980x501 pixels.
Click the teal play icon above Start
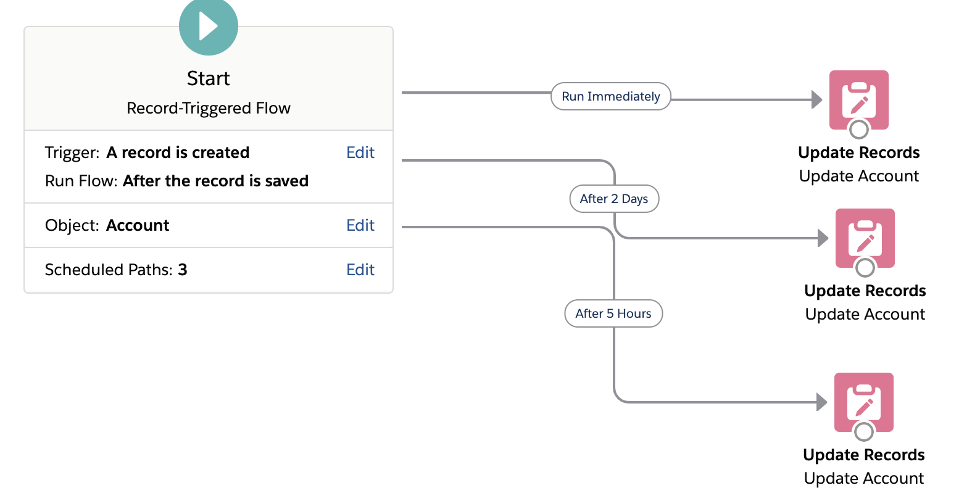[x=208, y=26]
